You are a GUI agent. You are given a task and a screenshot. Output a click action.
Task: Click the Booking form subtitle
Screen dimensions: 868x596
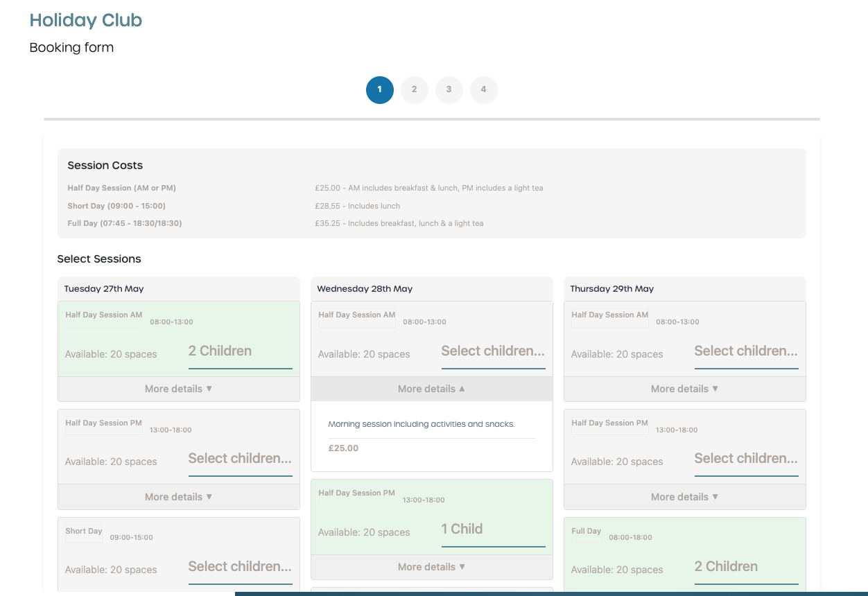(71, 48)
